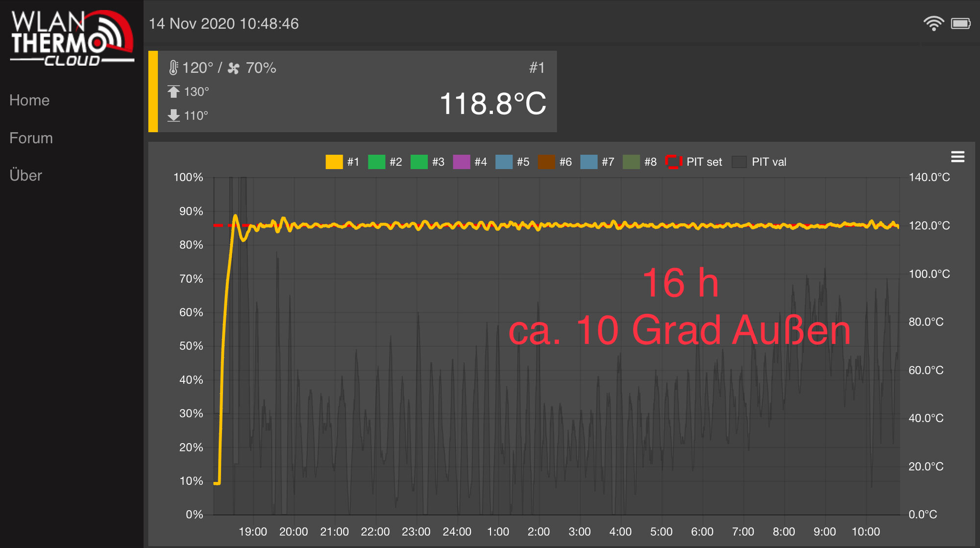The height and width of the screenshot is (548, 980).
Task: Click the #1 channel label on card
Action: coord(537,68)
